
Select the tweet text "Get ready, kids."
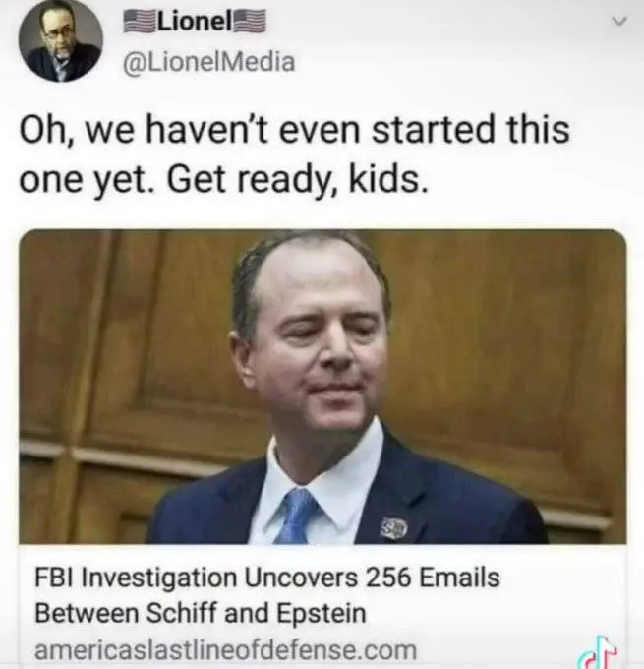[x=296, y=180]
